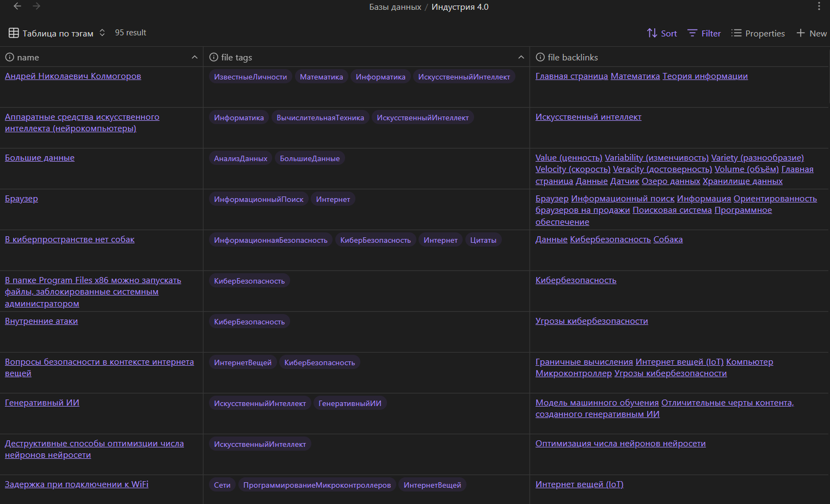Click the info icon in file backlinks header
The height and width of the screenshot is (504, 830).
[x=540, y=57]
